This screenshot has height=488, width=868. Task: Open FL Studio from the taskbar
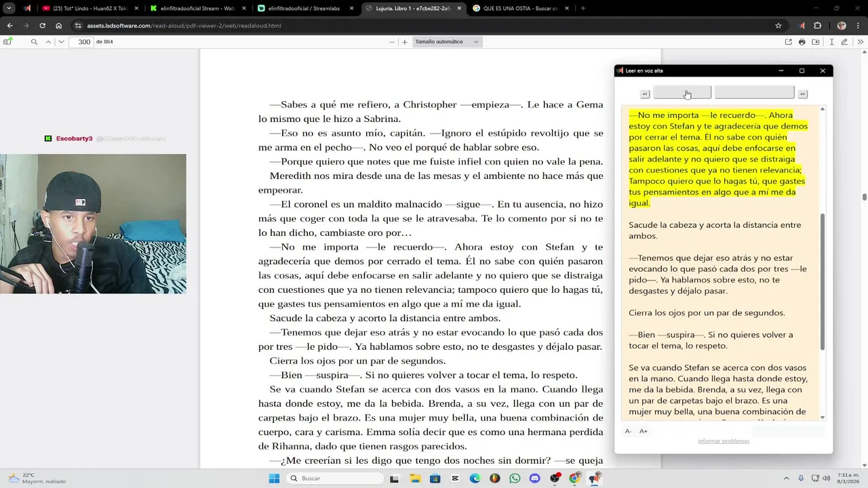(x=495, y=479)
